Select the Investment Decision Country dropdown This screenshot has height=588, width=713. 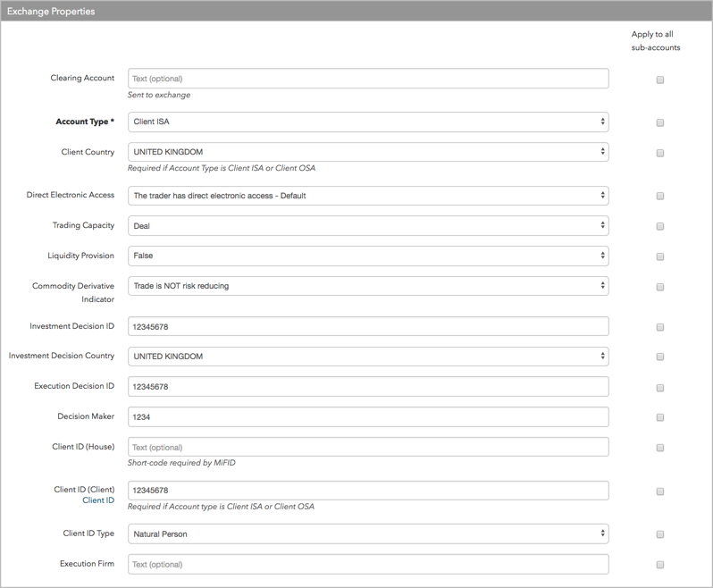[368, 356]
